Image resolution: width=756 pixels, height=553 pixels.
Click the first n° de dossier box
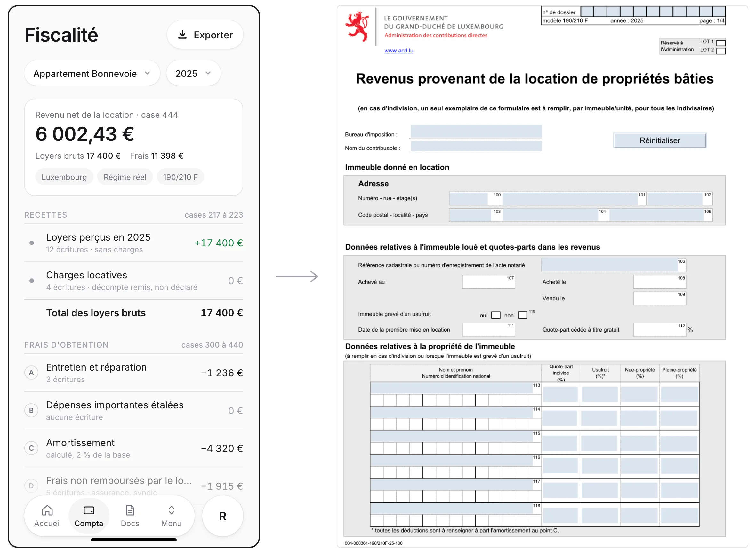(587, 11)
